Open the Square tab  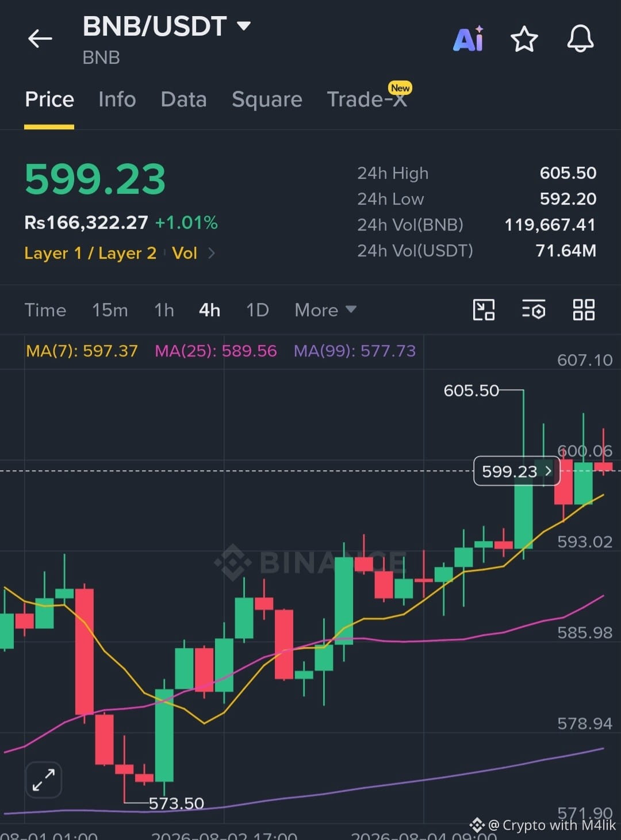tap(267, 99)
